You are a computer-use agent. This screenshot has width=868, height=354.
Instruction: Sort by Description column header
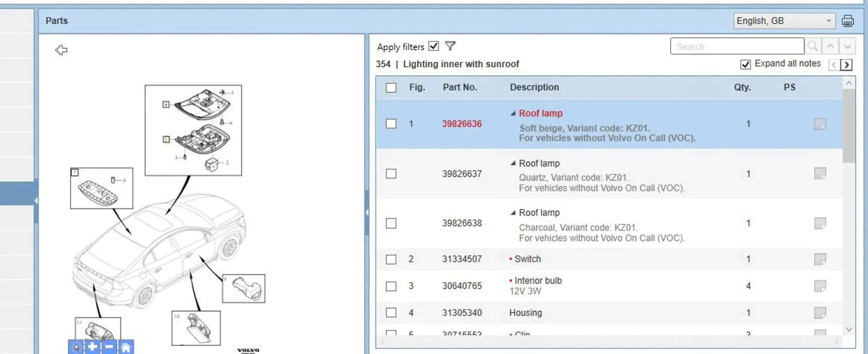click(x=534, y=87)
